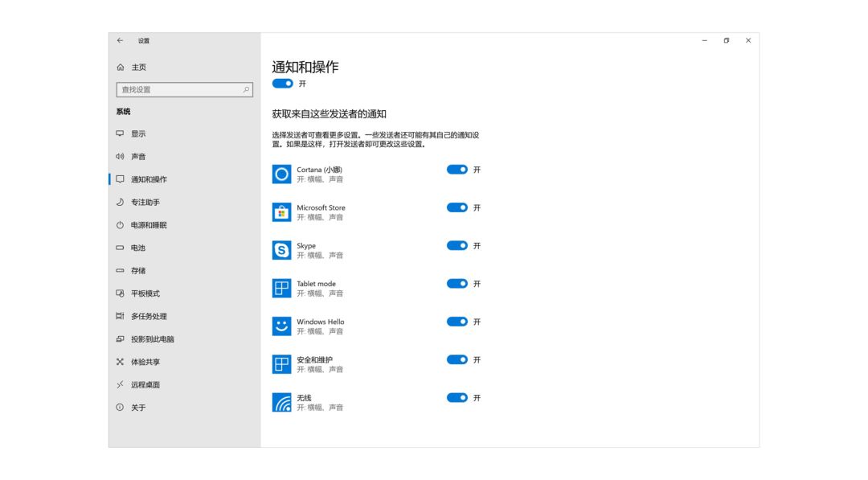Click the back arrow in Settings title bar

pos(120,40)
